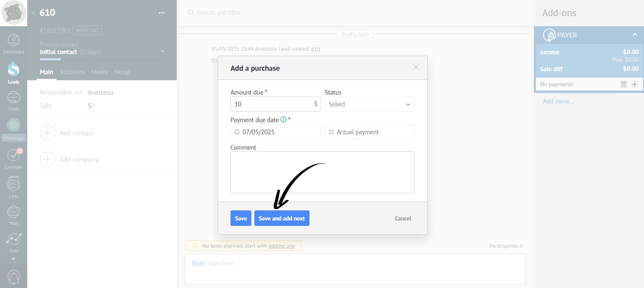Screen dimensions: 644x288
Task: Click the plus icon to add payment
Action: pyautogui.click(x=634, y=84)
